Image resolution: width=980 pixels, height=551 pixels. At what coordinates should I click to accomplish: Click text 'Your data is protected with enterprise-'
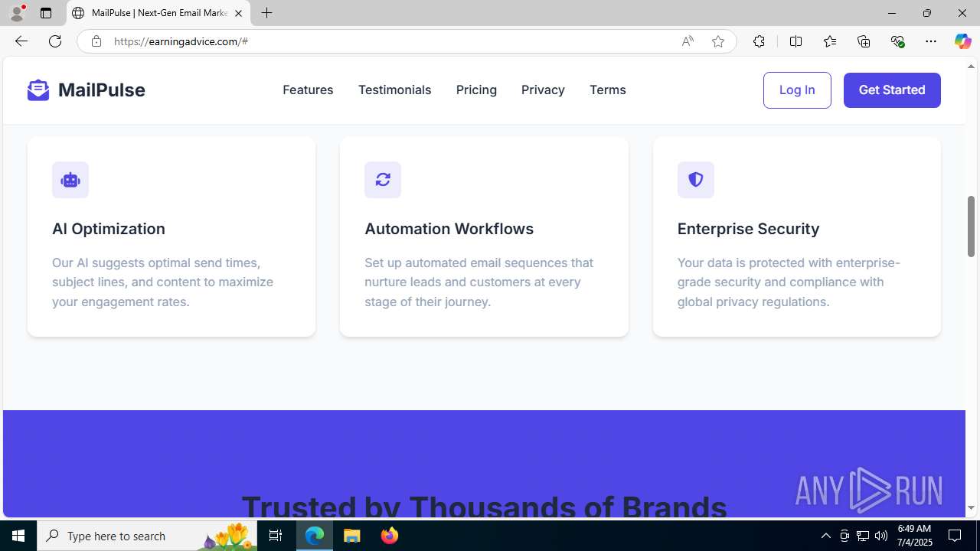point(789,262)
